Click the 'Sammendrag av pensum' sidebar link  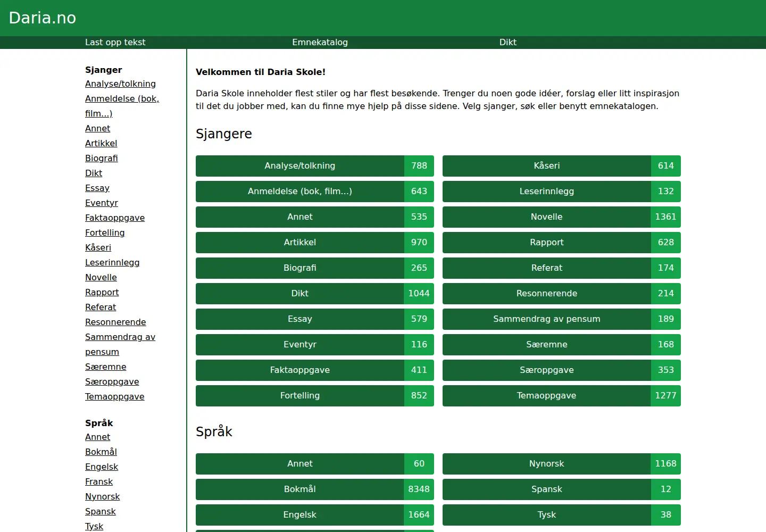coord(120,344)
